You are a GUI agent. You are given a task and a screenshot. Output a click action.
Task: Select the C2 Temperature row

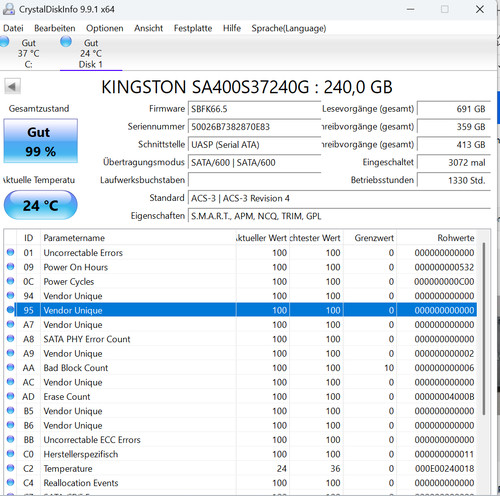click(x=241, y=469)
